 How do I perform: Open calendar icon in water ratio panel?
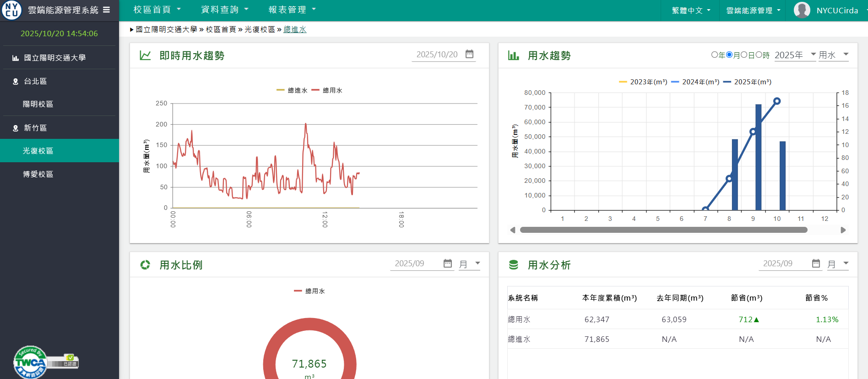tap(448, 264)
